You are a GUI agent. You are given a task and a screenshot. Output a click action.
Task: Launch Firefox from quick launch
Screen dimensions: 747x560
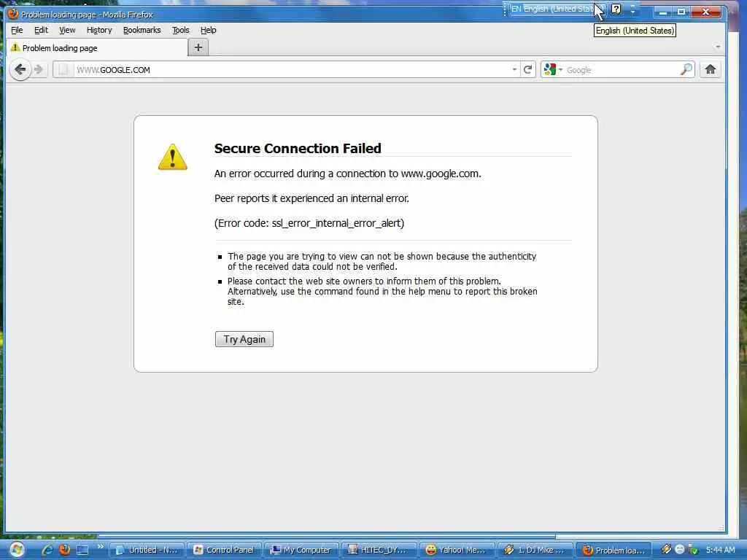tap(64, 550)
